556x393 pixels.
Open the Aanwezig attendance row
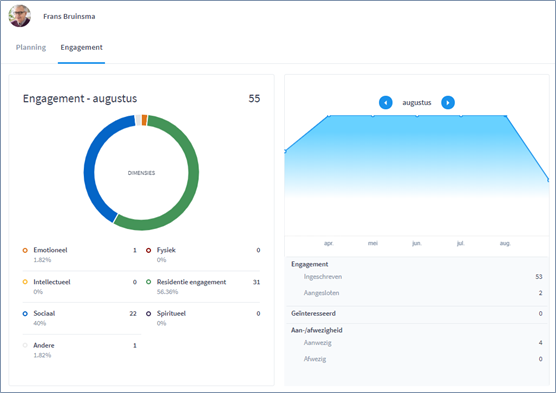click(x=417, y=343)
